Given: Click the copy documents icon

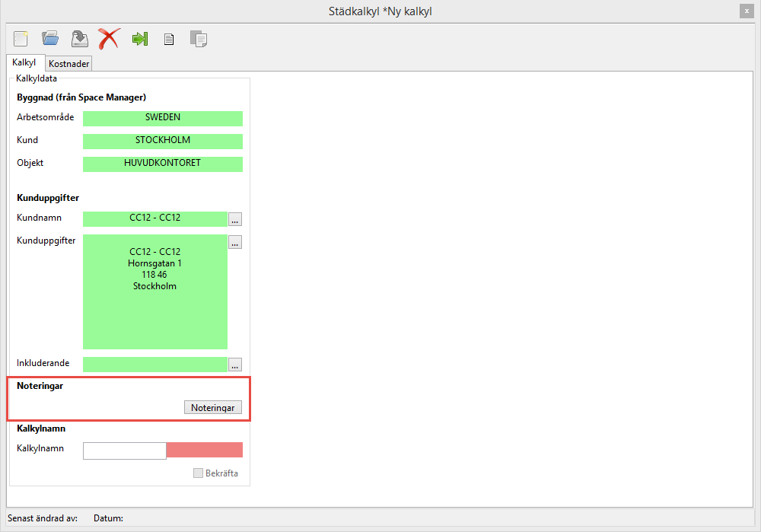Looking at the screenshot, I should pyautogui.click(x=198, y=39).
